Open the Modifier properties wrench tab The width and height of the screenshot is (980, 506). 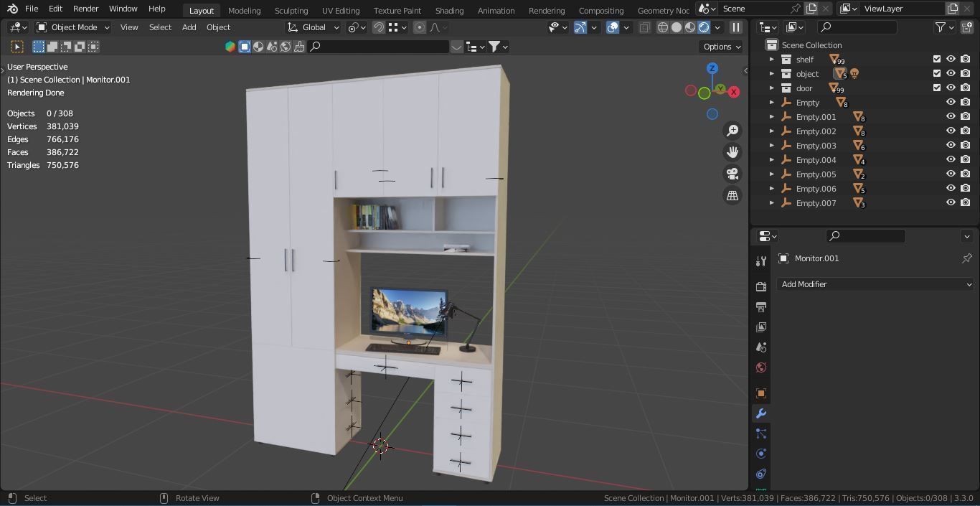761,413
